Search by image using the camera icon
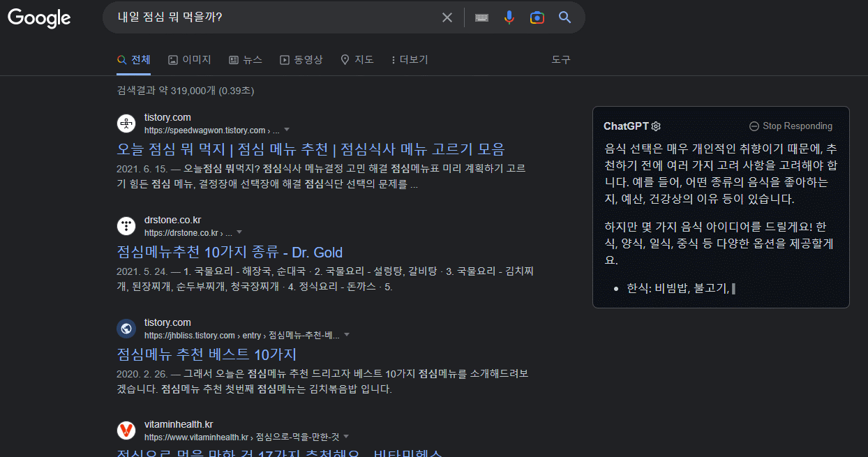Viewport: 868px width, 457px height. click(537, 17)
